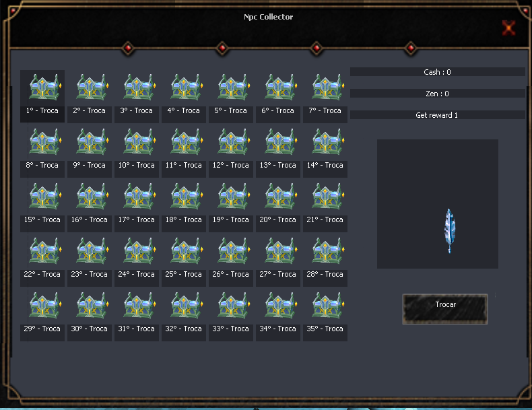
Task: Choose the 33° - Troca label
Action: click(231, 329)
